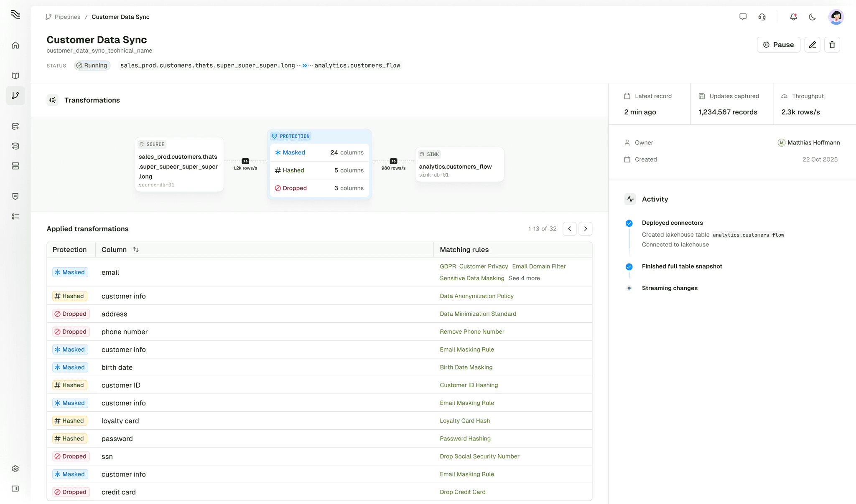Open the chat message icon in header

743,17
